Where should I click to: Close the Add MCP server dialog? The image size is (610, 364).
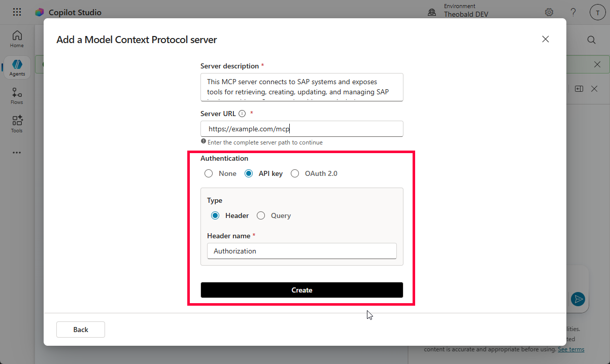[x=546, y=39]
